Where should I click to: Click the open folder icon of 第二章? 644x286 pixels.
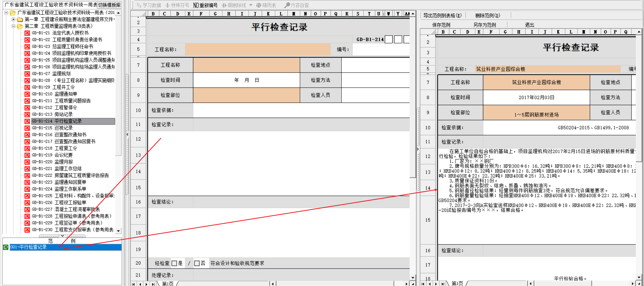coord(20,26)
